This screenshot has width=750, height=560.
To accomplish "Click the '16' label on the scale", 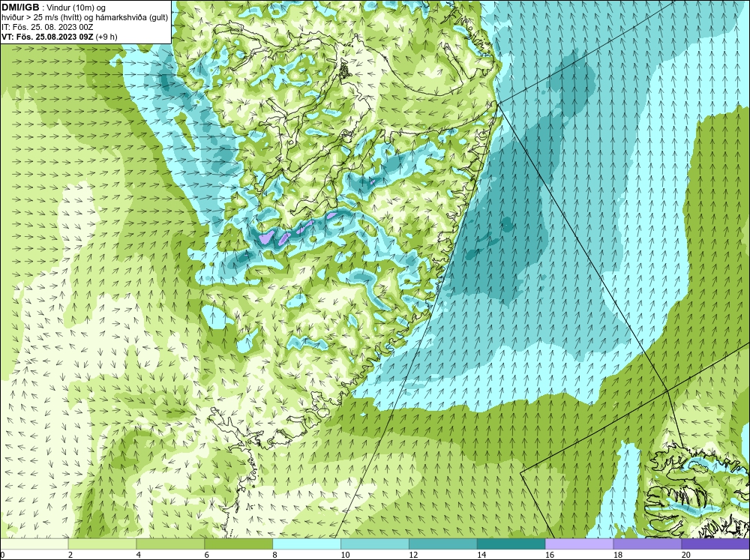I will pos(550,555).
